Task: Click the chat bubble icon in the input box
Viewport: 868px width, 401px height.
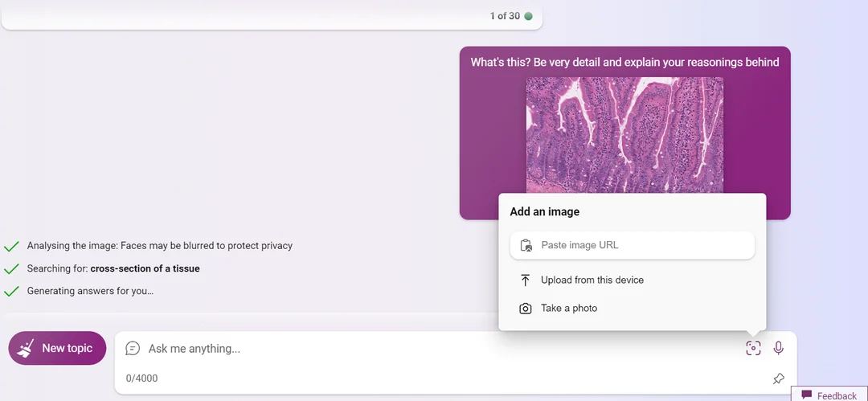Action: point(133,348)
